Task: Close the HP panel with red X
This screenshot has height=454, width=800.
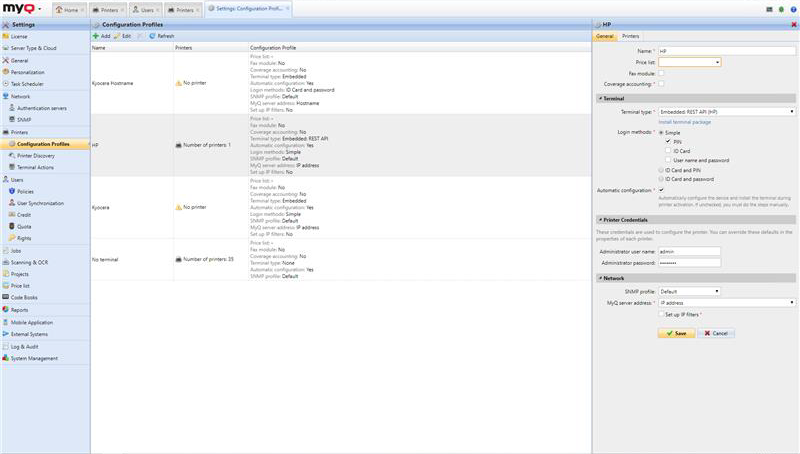Action: point(793,24)
